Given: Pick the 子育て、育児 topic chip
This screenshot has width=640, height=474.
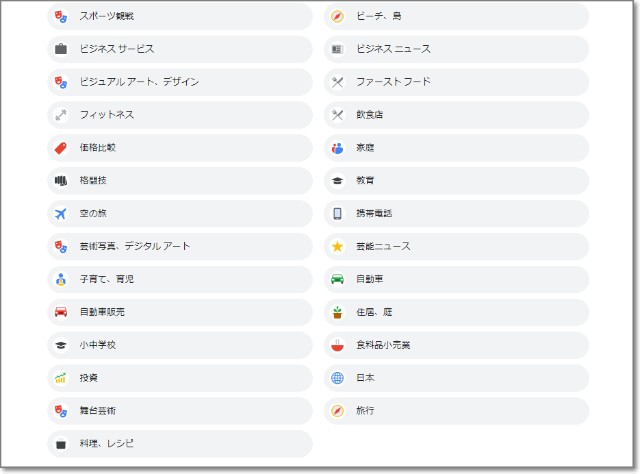Looking at the screenshot, I should coord(180,279).
